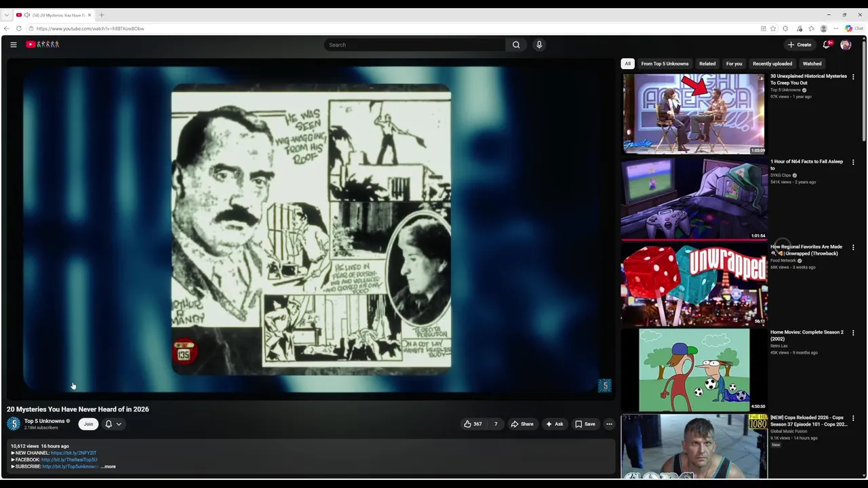Go back with browser back arrow
This screenshot has height=488, width=868.
tap(7, 28)
